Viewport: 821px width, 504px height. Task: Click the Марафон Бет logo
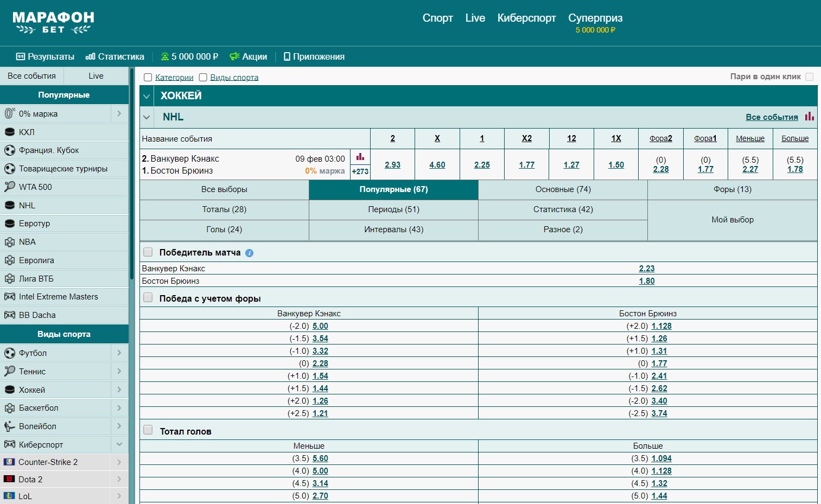[53, 23]
